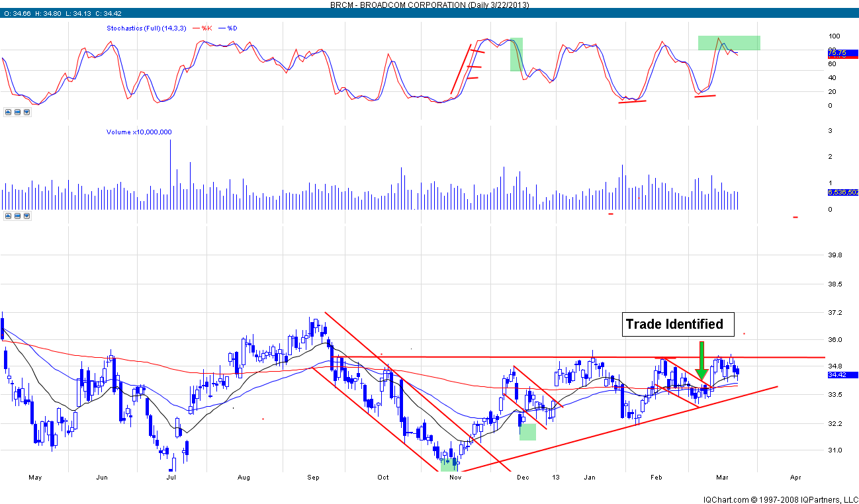Open the IQChart.com copyright link
This screenshot has height=504, width=859.
pyautogui.click(x=780, y=499)
